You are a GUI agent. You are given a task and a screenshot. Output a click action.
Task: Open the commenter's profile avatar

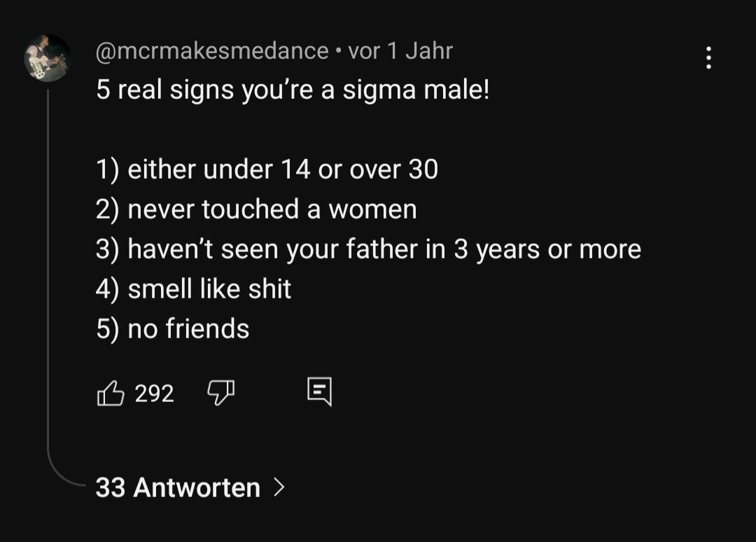[48, 57]
